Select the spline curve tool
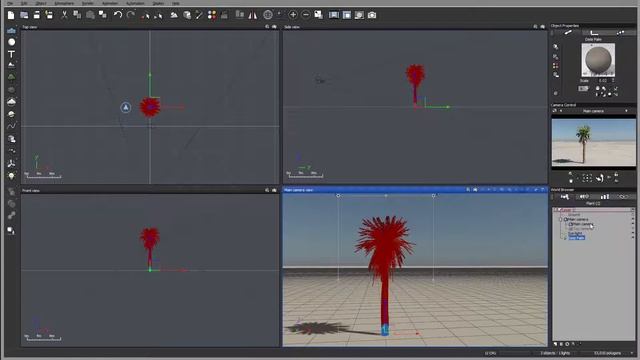Screen dimensions: 640x360 point(11,126)
